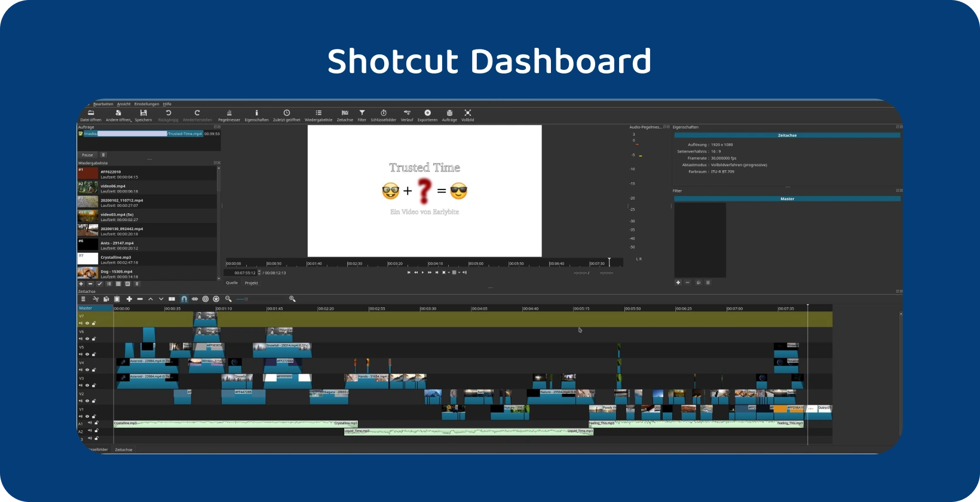Screen dimensions: 980x502
Task: Open the Ansicht menu
Action: 124,104
